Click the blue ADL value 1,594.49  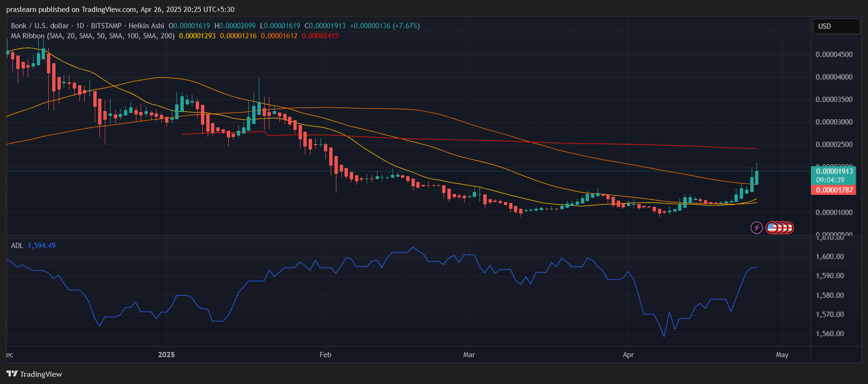42,246
